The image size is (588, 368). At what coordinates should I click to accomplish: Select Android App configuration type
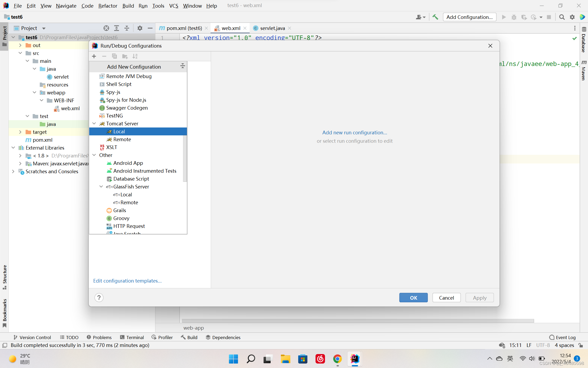[x=138, y=163]
